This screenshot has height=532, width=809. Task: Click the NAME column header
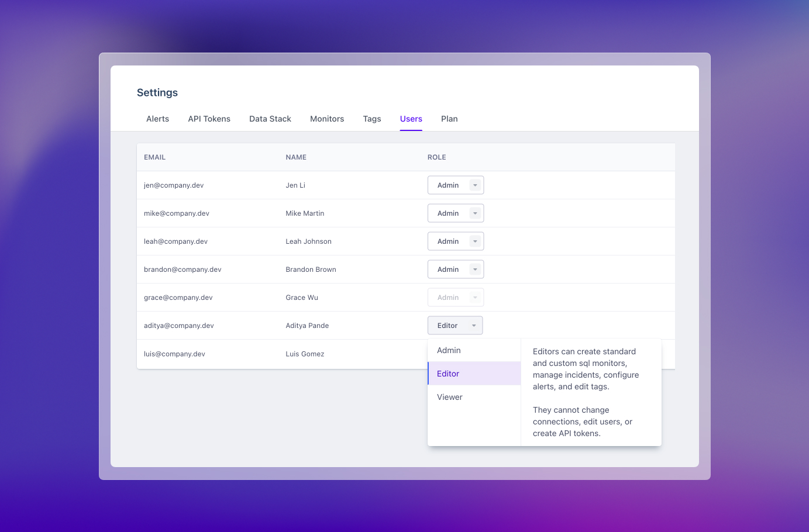coord(296,157)
